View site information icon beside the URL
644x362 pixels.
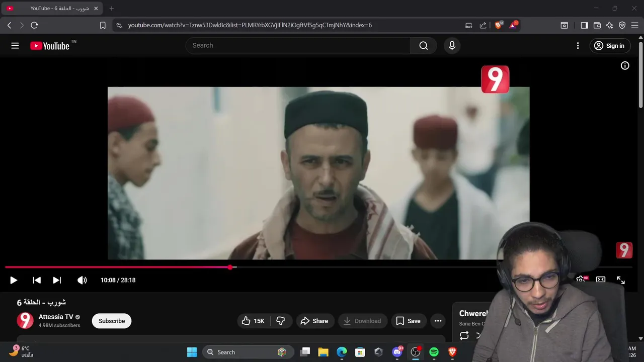[119, 25]
